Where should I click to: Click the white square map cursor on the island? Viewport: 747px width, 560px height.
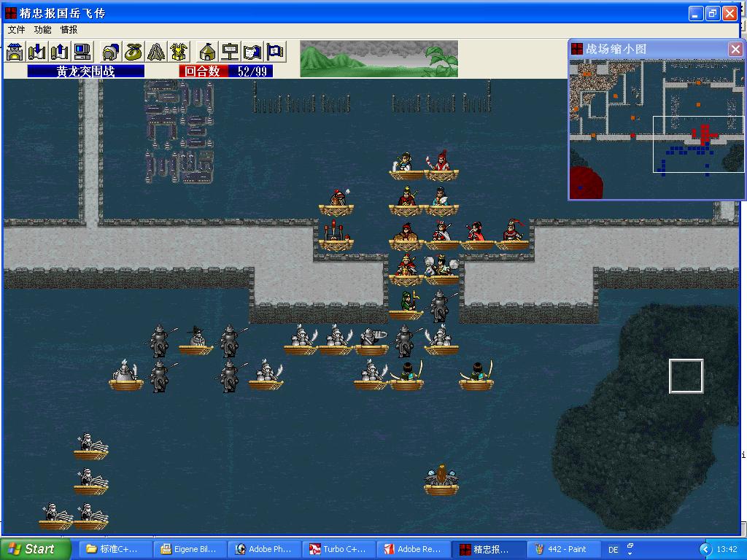click(686, 376)
